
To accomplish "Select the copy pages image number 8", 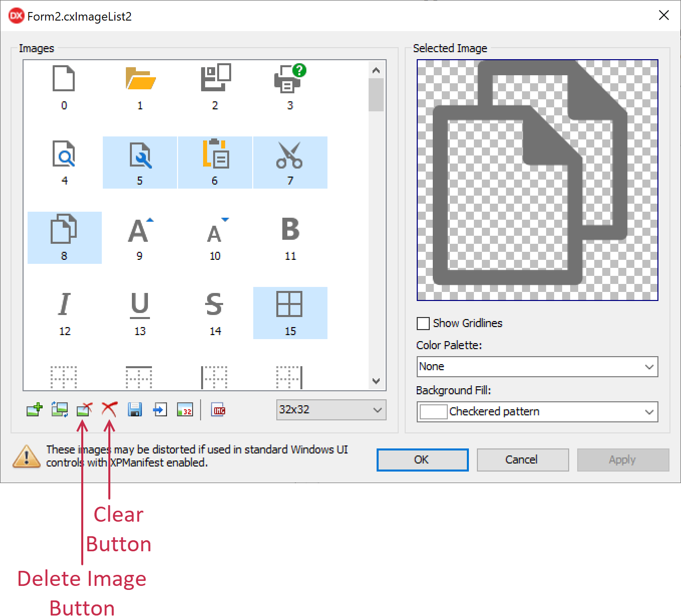I will pyautogui.click(x=64, y=238).
